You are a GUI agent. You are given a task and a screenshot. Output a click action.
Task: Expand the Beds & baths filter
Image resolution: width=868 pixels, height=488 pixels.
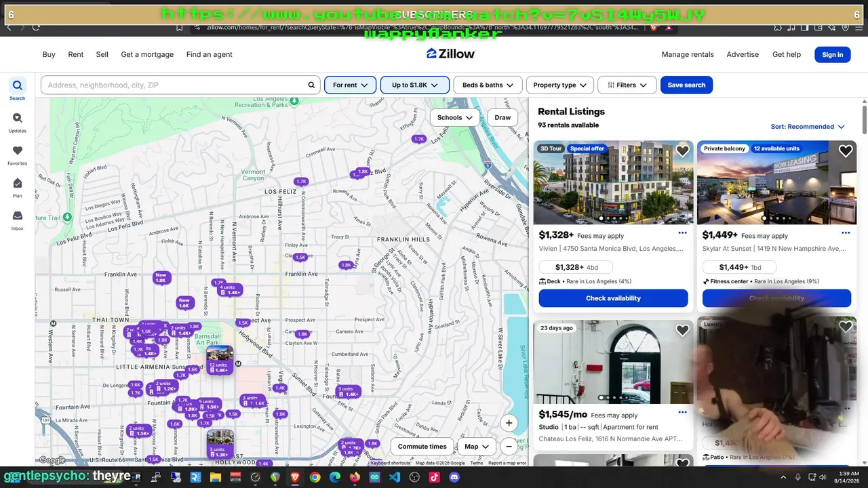pos(488,85)
